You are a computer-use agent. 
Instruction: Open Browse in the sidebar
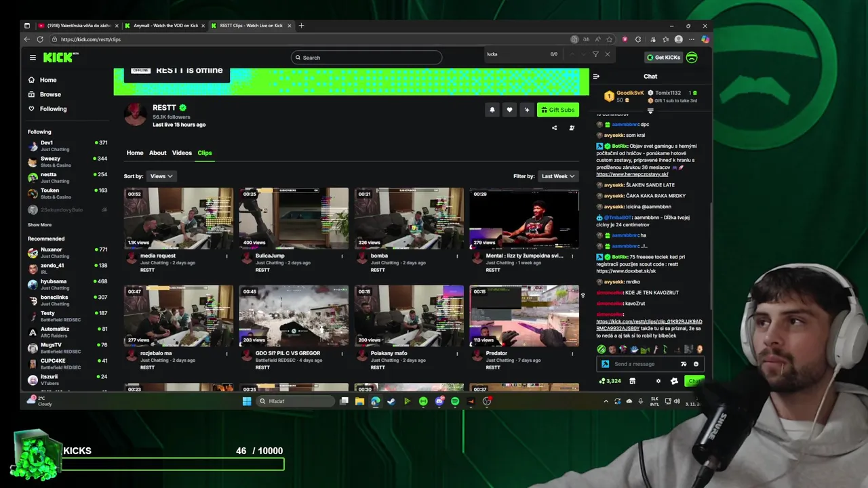(45, 94)
